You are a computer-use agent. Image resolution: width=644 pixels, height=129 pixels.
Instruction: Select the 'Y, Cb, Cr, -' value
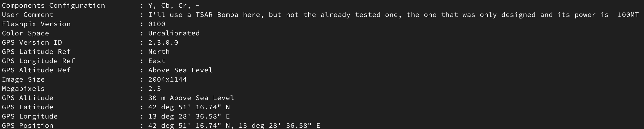[174, 6]
